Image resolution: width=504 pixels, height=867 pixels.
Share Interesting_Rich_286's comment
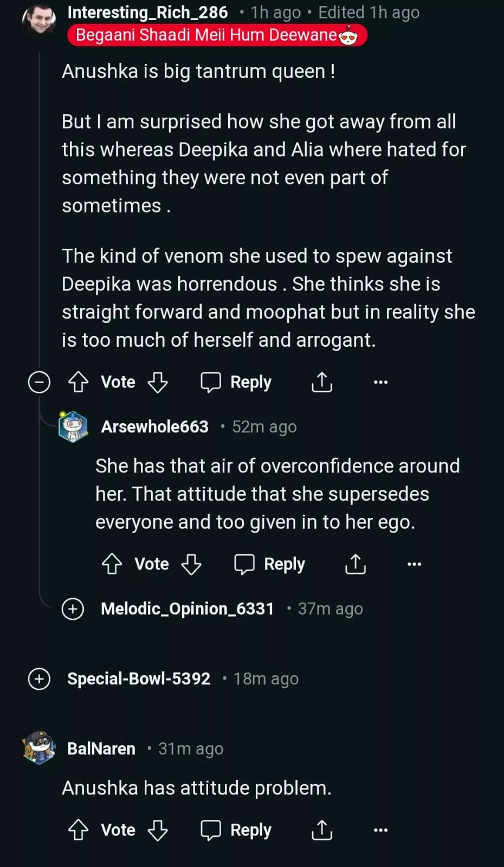pos(322,382)
